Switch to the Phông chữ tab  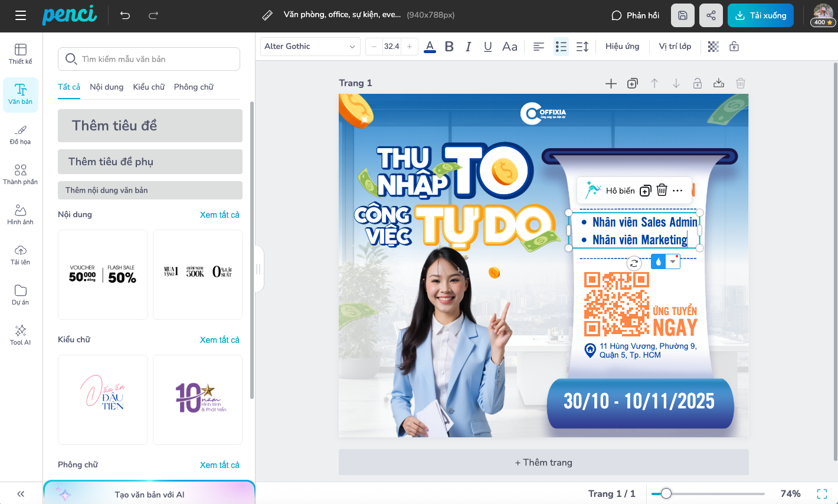point(194,87)
